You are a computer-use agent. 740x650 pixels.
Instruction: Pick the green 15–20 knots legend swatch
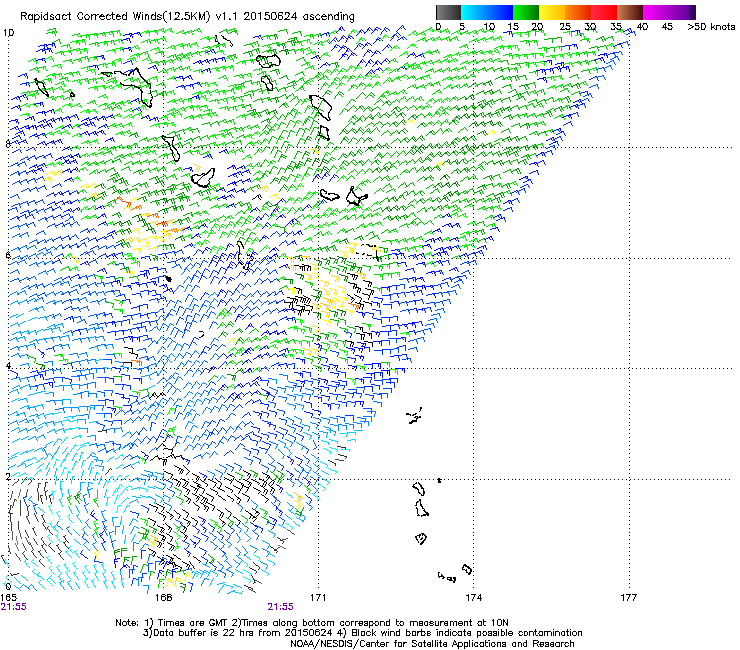[x=526, y=12]
